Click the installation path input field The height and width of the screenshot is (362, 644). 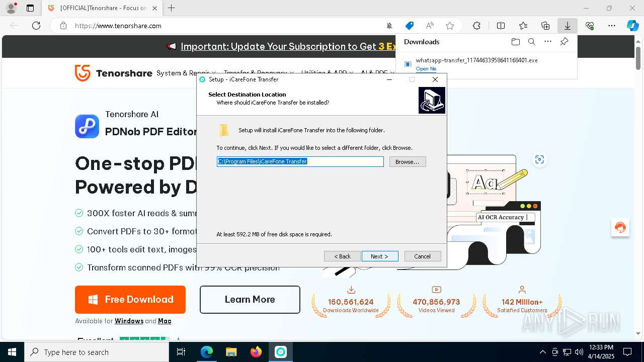coord(300,161)
